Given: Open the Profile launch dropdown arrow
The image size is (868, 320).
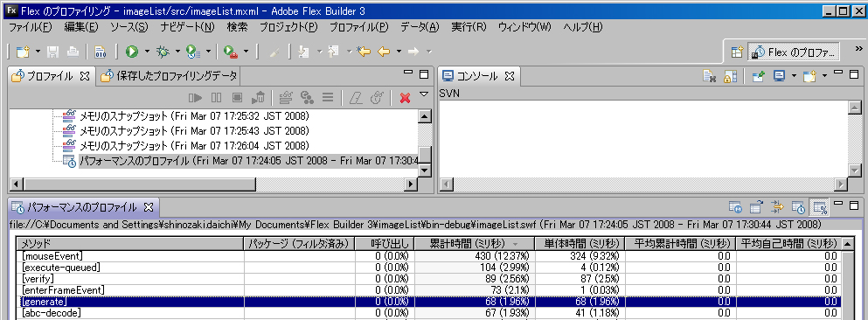Looking at the screenshot, I should (x=208, y=52).
